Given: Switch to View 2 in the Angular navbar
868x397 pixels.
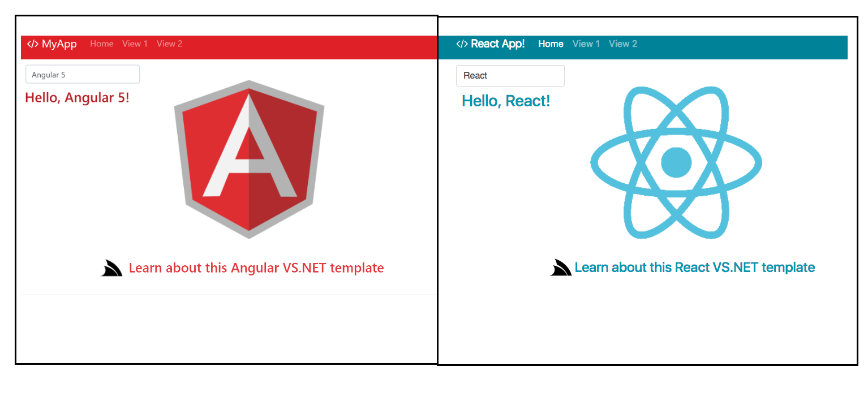Looking at the screenshot, I should click(169, 44).
